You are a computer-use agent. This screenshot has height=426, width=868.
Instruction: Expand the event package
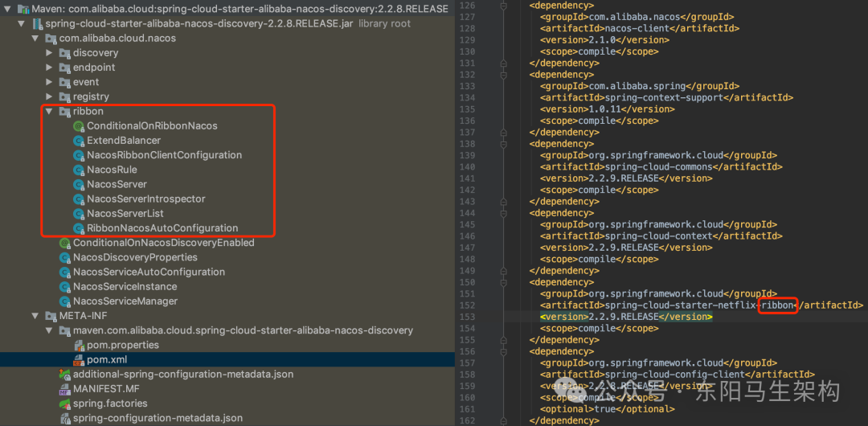click(x=49, y=82)
